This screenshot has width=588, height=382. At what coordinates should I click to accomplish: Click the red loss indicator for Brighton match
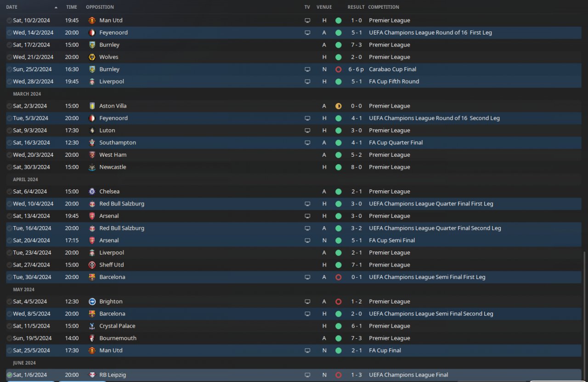pos(339,302)
